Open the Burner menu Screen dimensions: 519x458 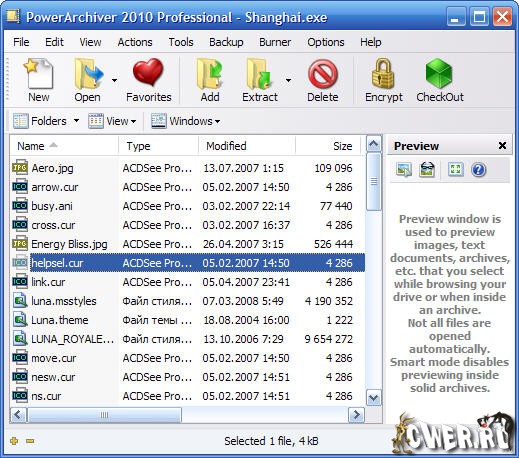(275, 42)
